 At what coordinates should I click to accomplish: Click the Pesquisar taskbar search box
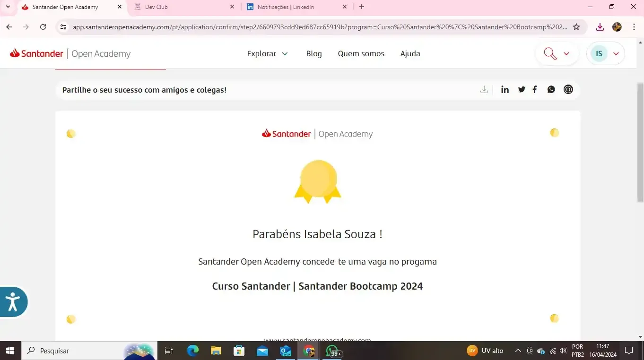89,351
